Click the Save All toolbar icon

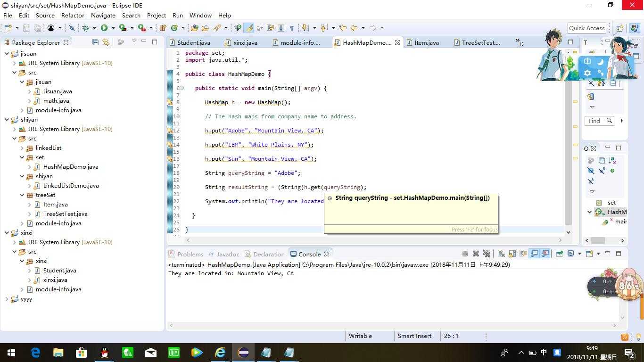(37, 28)
